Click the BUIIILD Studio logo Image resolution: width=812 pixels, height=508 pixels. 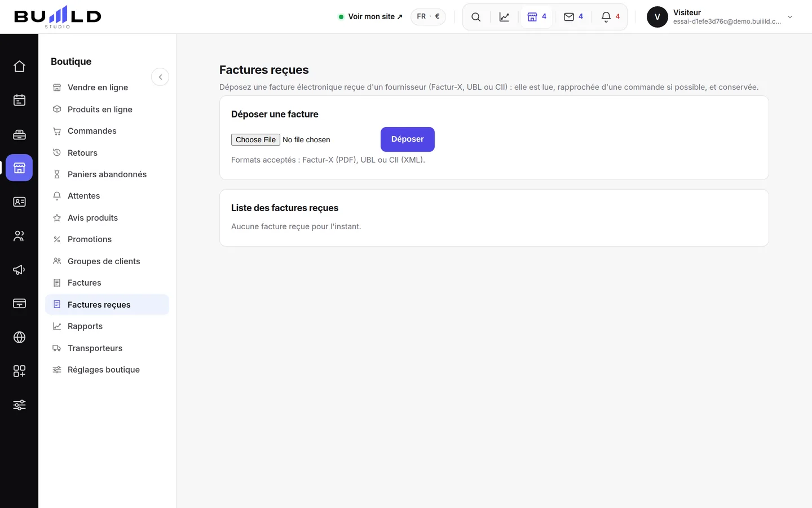58,17
